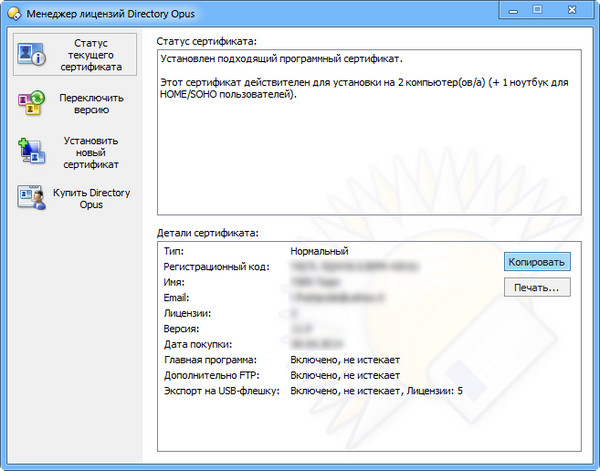Maximize the license manager window

click(537, 10)
